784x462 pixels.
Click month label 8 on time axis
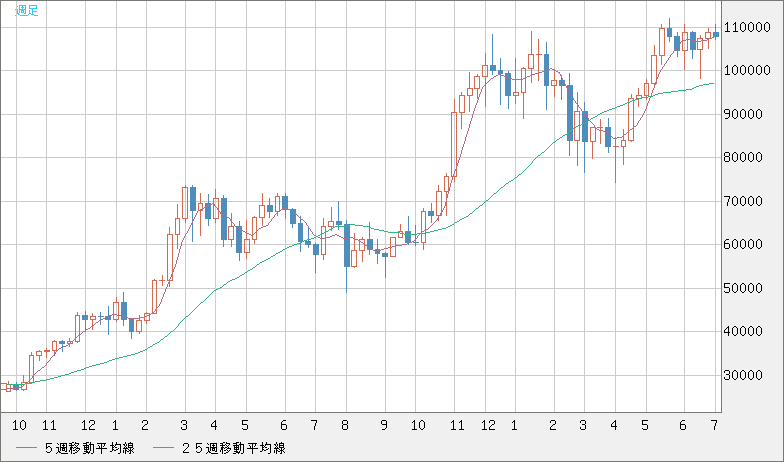[x=344, y=426]
